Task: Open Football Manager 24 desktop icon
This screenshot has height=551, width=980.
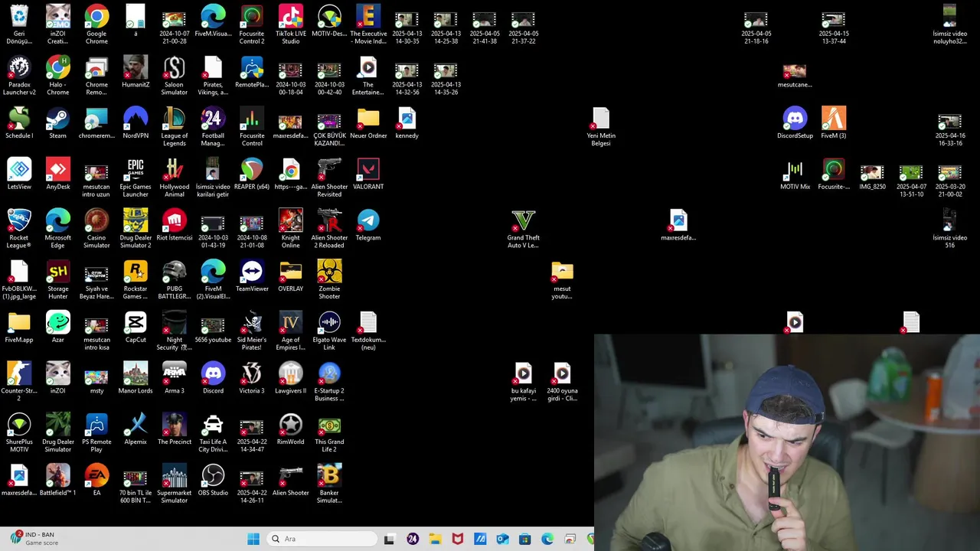Action: pos(213,126)
